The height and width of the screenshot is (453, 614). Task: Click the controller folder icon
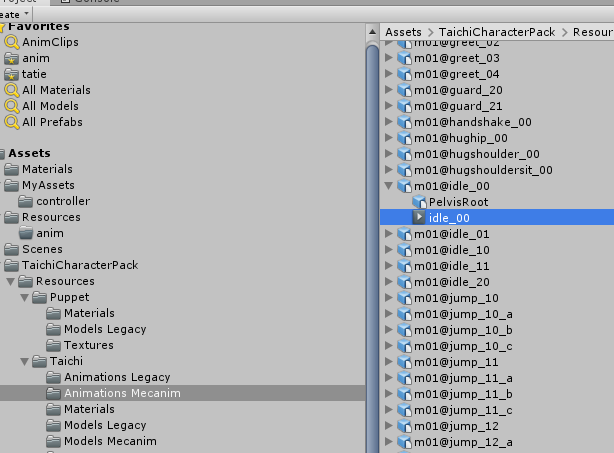(25, 201)
